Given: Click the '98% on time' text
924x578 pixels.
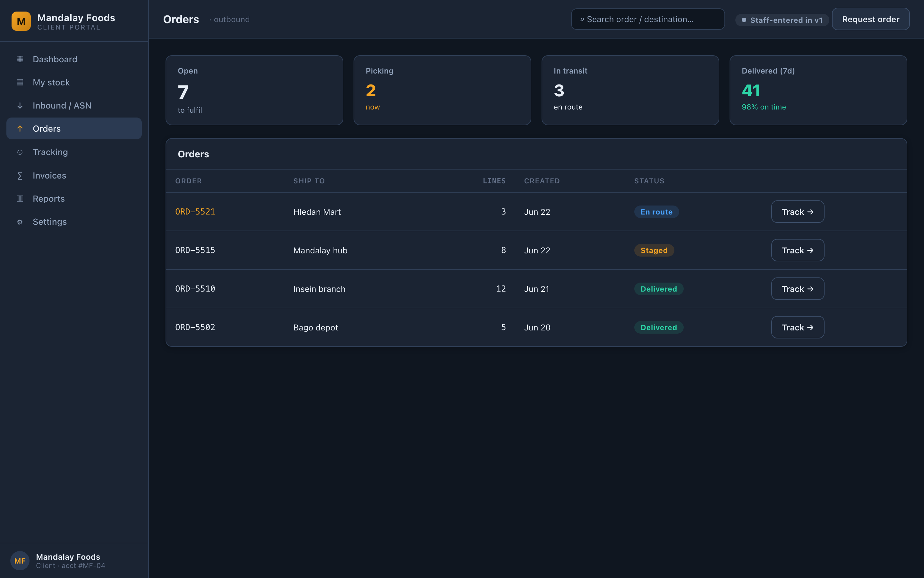Looking at the screenshot, I should click(x=764, y=107).
